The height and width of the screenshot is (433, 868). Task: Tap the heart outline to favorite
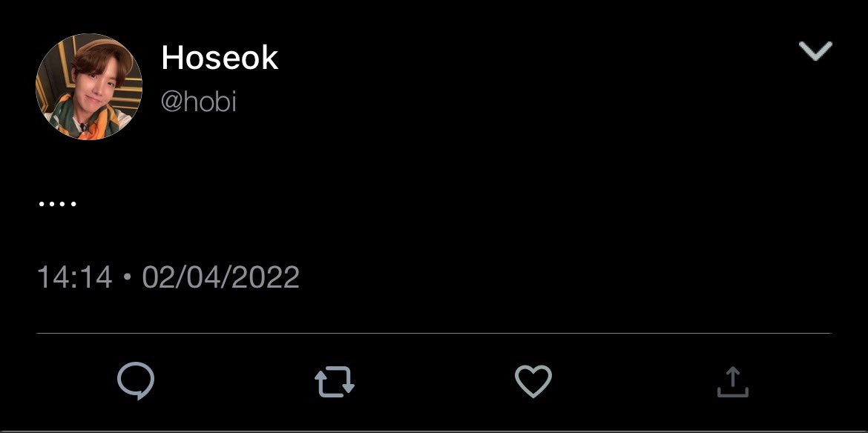click(533, 382)
